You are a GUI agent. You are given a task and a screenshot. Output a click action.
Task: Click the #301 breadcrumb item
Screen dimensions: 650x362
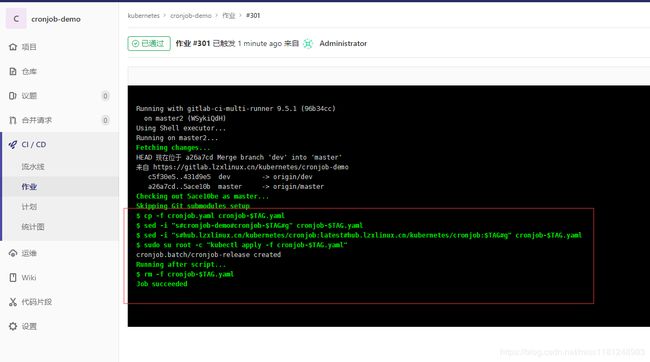pos(253,15)
